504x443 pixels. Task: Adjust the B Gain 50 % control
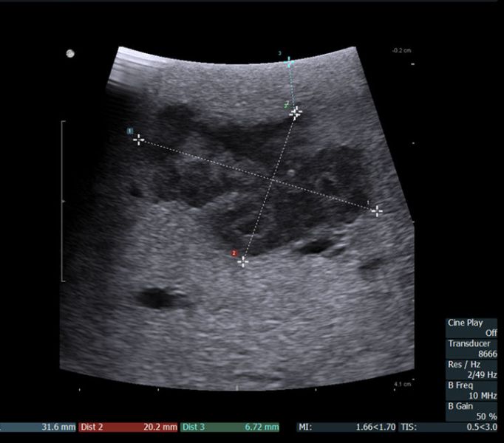click(x=472, y=411)
